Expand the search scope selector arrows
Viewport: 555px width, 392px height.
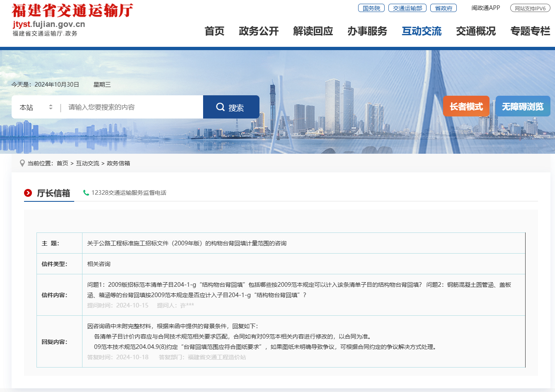[x=50, y=106]
